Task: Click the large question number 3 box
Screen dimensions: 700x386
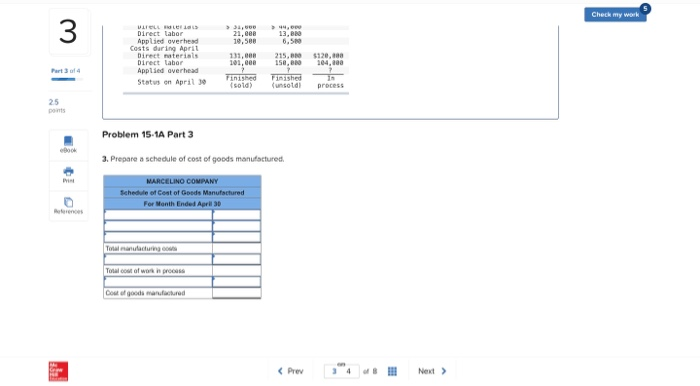Action: 69,32
